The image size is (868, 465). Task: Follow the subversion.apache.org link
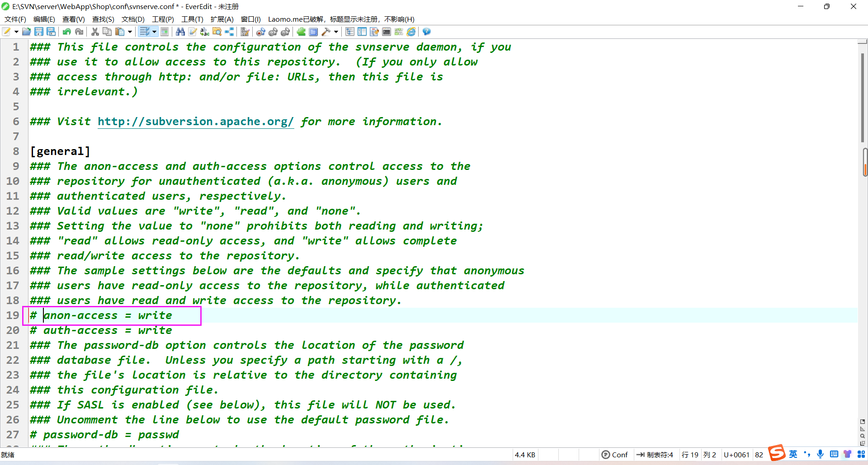(x=196, y=122)
